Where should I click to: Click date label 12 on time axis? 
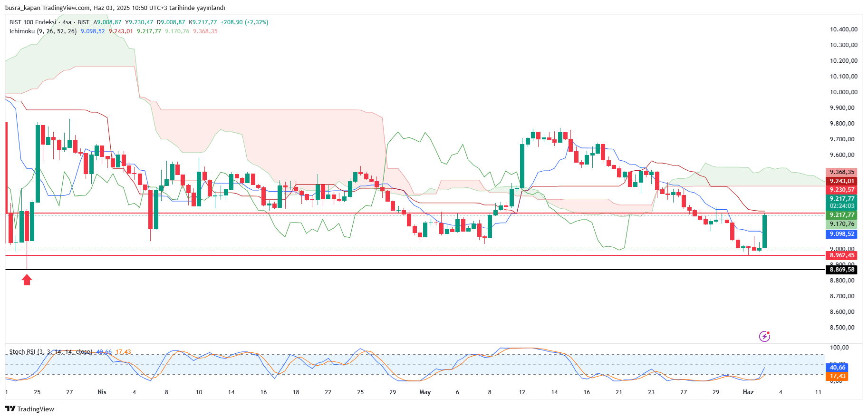pyautogui.click(x=522, y=392)
